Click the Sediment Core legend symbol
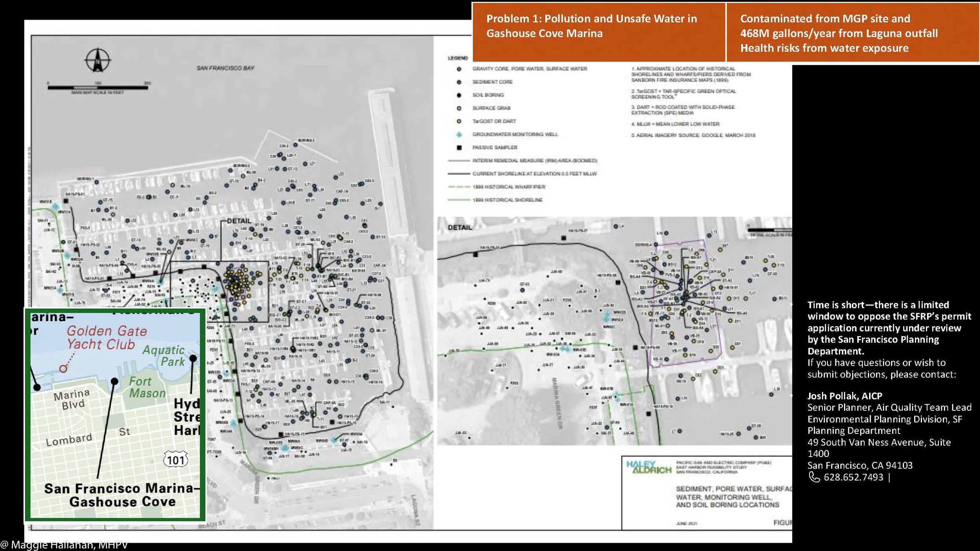Image resolution: width=980 pixels, height=551 pixels. pos(459,82)
